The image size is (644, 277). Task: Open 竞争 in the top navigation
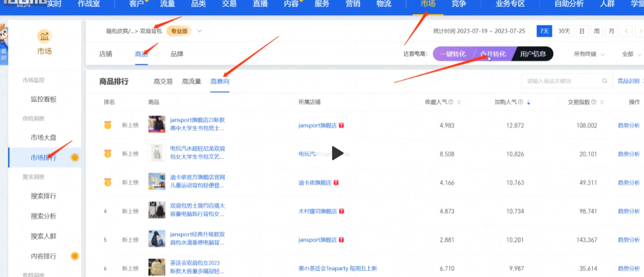(x=458, y=4)
